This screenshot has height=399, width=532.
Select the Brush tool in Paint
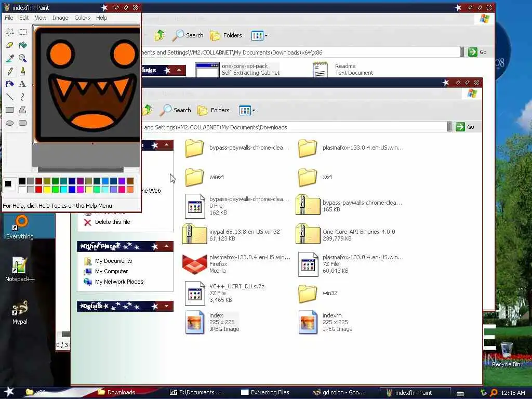click(x=22, y=71)
